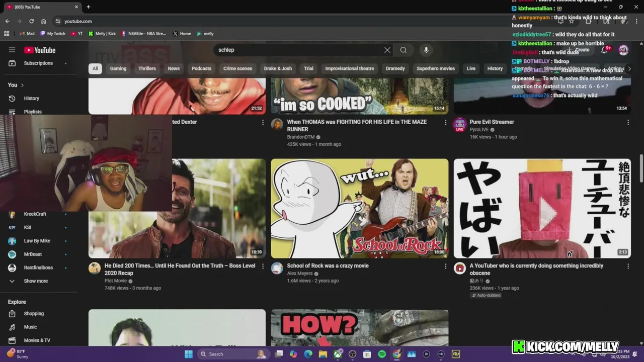Open Law By Mike channel subscription
Viewport: 644px width, 362px height.
pos(38,241)
